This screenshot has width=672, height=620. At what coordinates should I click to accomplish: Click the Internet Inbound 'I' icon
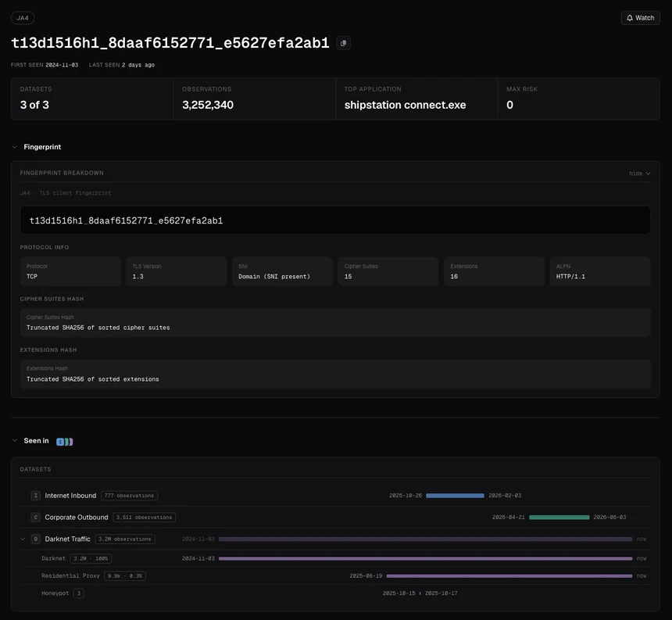(x=36, y=496)
